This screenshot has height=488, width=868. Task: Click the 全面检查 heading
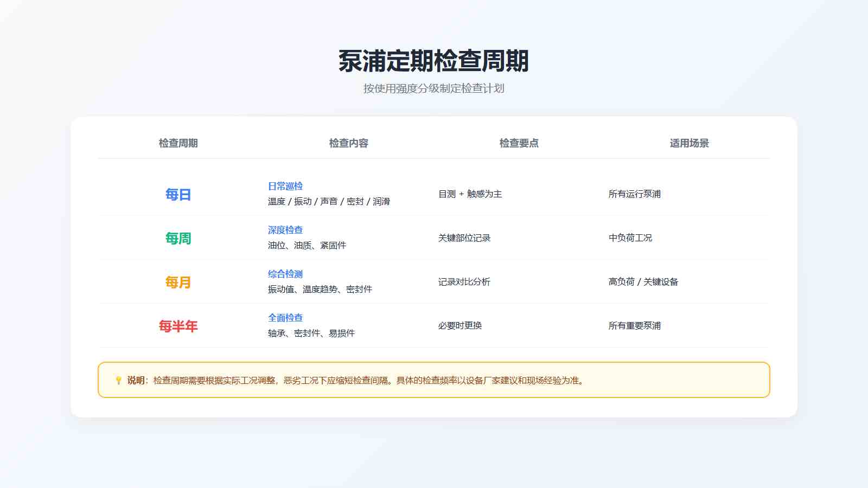click(285, 318)
